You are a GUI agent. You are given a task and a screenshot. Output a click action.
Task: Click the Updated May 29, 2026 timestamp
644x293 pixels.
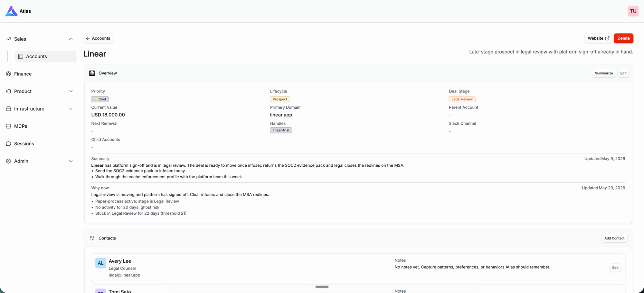(603, 188)
